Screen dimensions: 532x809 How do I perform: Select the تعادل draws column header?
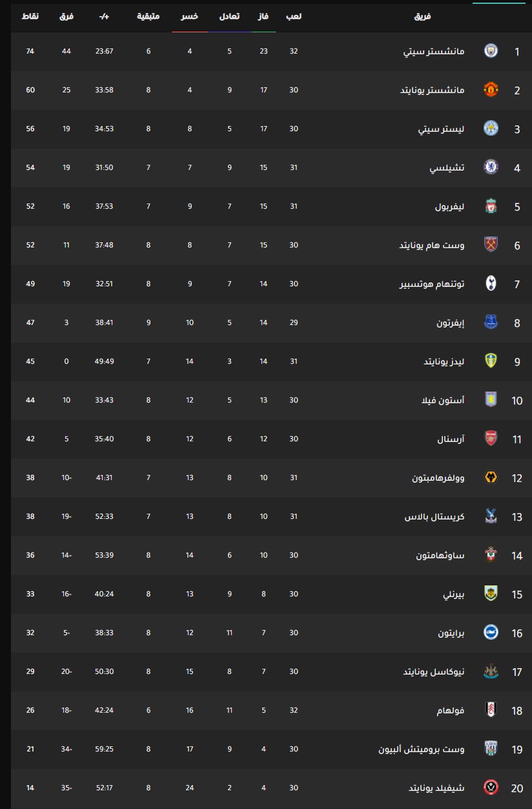pos(229,16)
